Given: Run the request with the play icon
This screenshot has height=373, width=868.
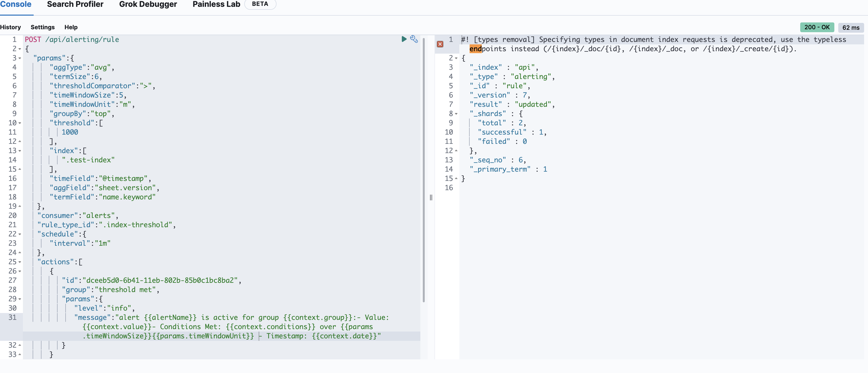Looking at the screenshot, I should (x=404, y=39).
